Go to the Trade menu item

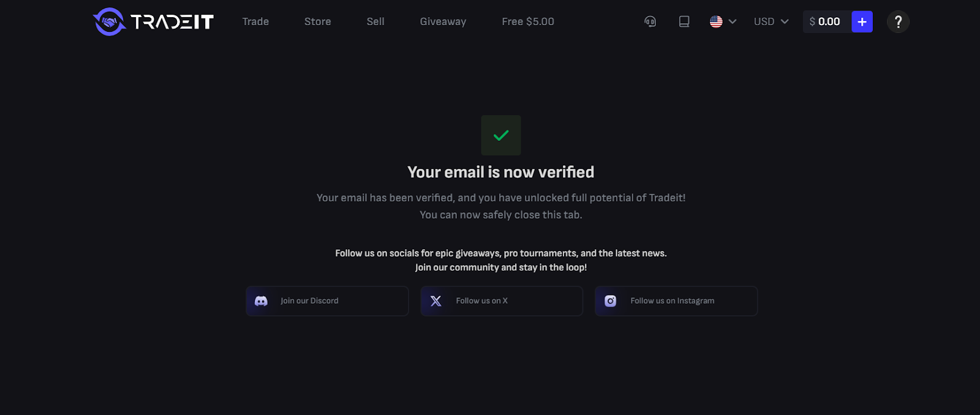[x=255, y=21]
